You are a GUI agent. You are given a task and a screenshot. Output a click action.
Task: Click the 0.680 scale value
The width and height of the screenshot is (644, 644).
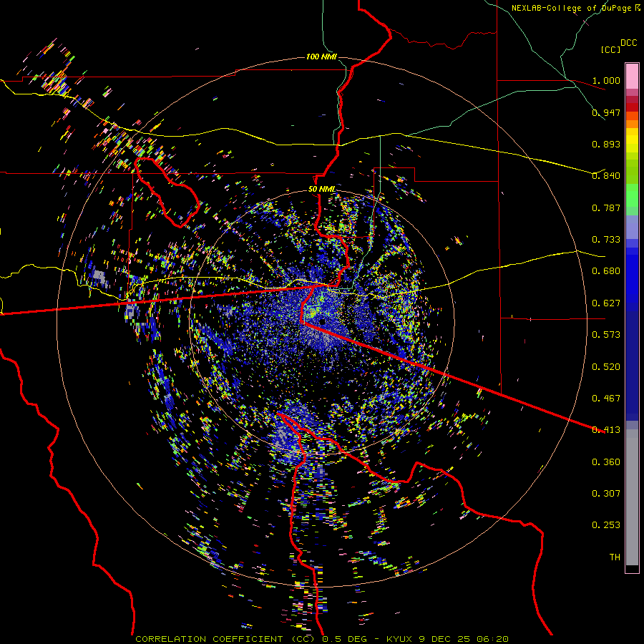[x=606, y=271]
